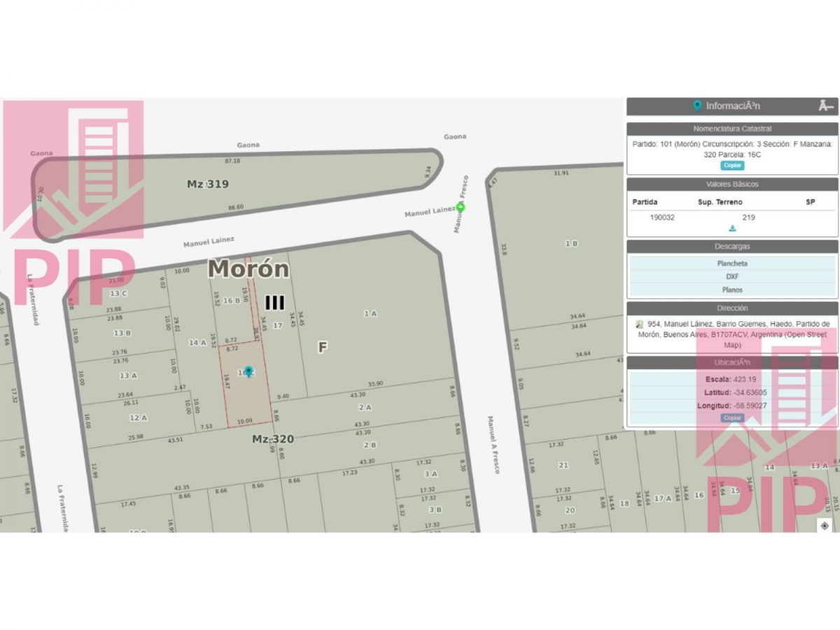
Task: Click the Manuel A Fresco street label
Action: pyautogui.click(x=493, y=445)
